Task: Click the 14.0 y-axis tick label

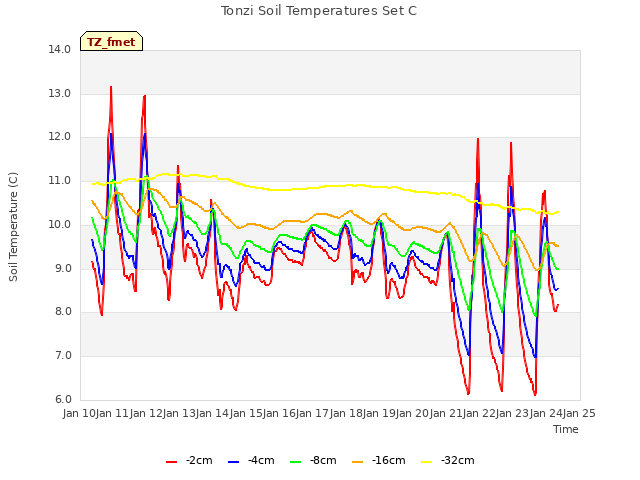Action: [60, 50]
